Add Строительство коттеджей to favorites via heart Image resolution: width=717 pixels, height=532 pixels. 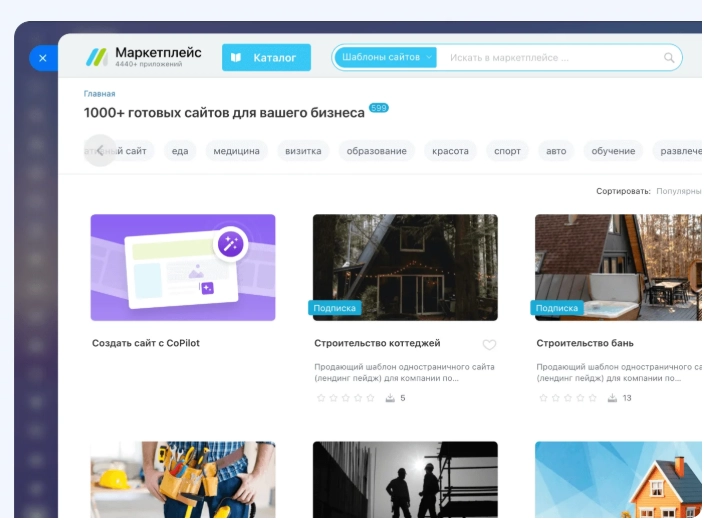coord(489,345)
